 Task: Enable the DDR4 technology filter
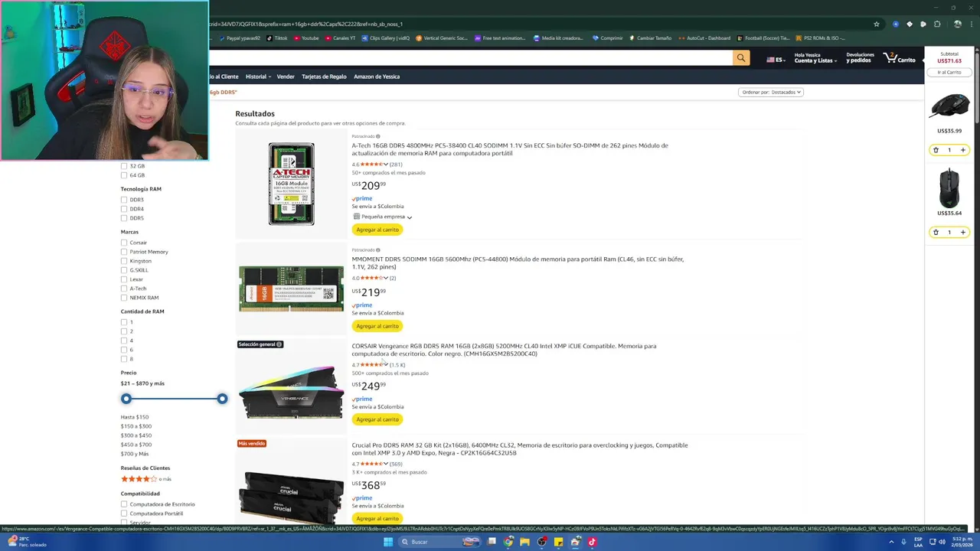[124, 209]
